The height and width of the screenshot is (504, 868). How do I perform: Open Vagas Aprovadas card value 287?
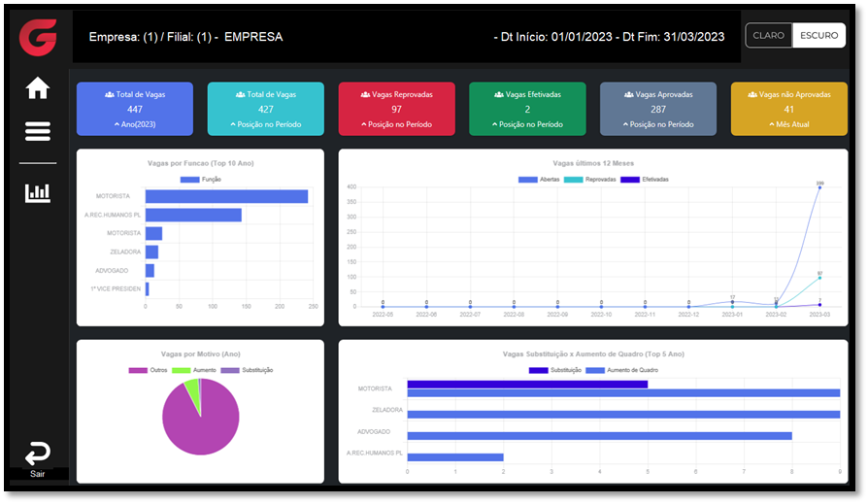coord(658,110)
